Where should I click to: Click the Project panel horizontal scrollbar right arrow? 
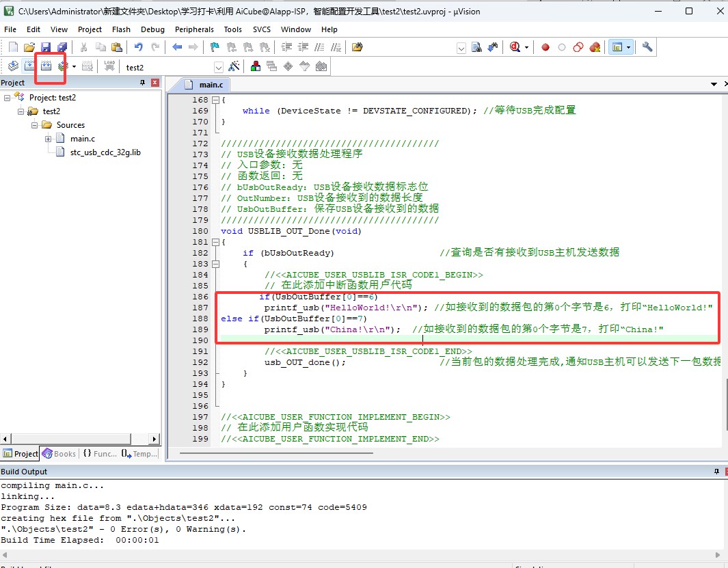point(154,439)
